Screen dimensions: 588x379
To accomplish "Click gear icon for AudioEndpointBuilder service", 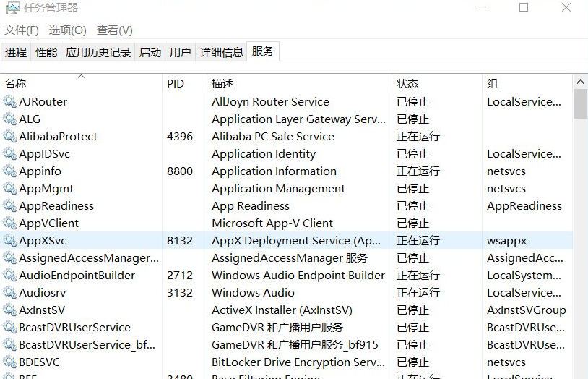I will (9, 276).
